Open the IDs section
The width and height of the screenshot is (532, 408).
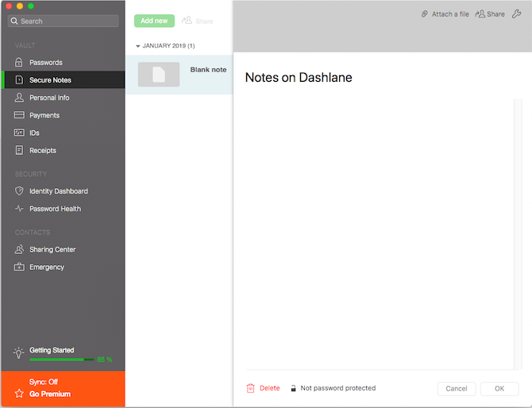coord(63,133)
